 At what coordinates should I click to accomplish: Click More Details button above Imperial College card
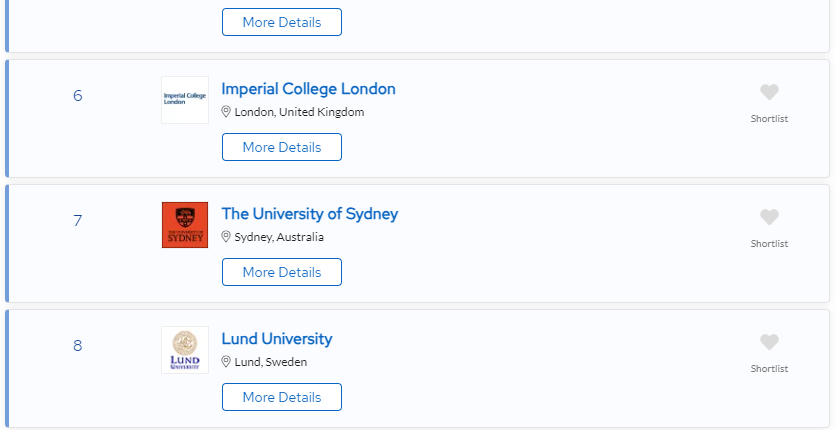pyautogui.click(x=282, y=22)
